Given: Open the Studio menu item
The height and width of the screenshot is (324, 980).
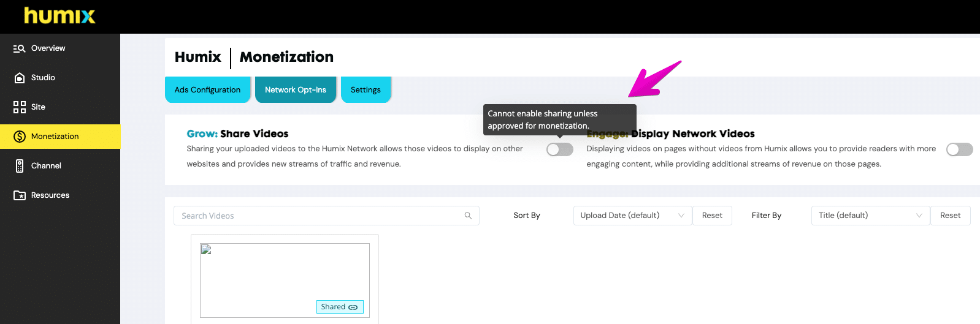Looking at the screenshot, I should [60, 78].
